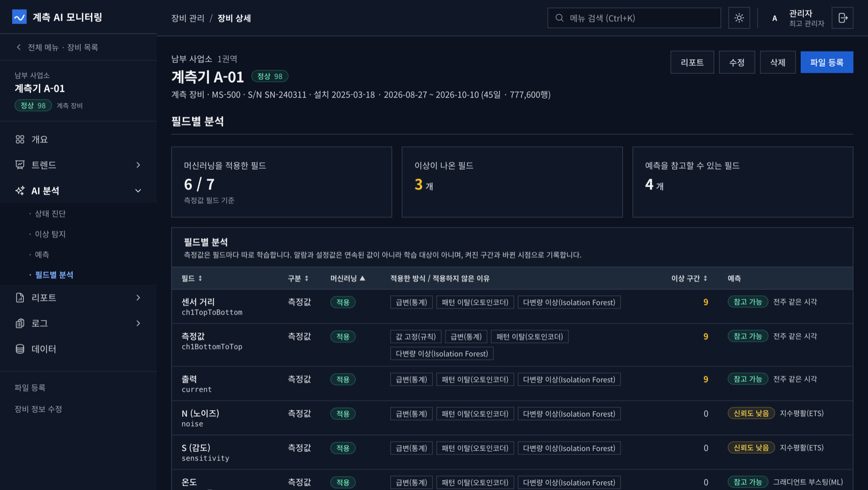Click the app logo icon beside 계측 AI 모니터링
Image resolution: width=868 pixels, height=490 pixels.
point(20,17)
